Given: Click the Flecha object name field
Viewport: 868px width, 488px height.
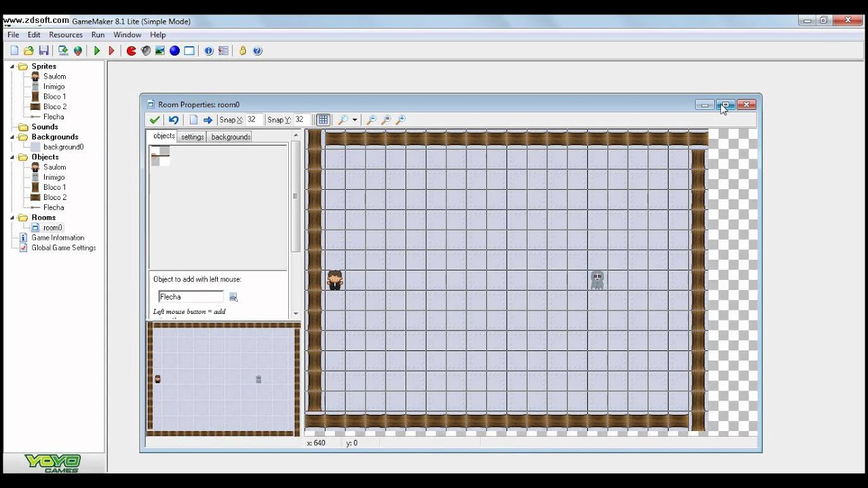Looking at the screenshot, I should click(x=191, y=297).
